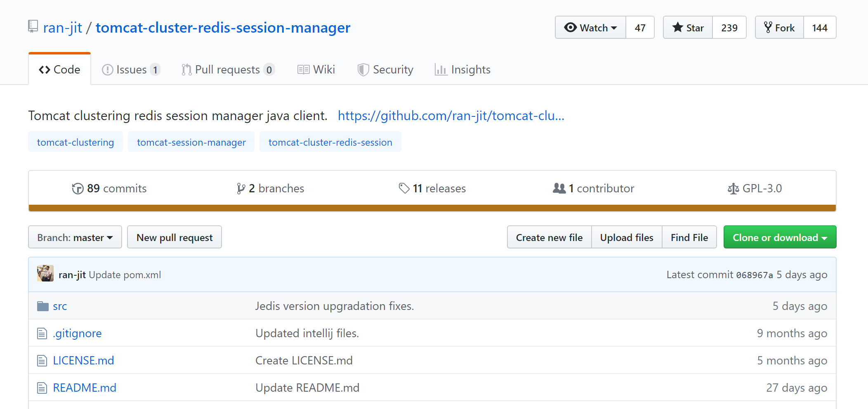Open the README.md file link

point(85,388)
